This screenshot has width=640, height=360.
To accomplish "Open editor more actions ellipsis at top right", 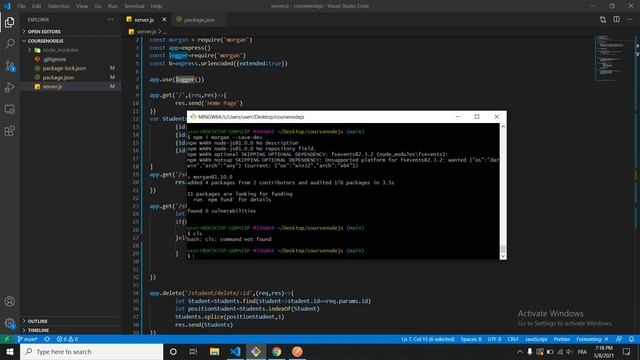I will tap(629, 20).
